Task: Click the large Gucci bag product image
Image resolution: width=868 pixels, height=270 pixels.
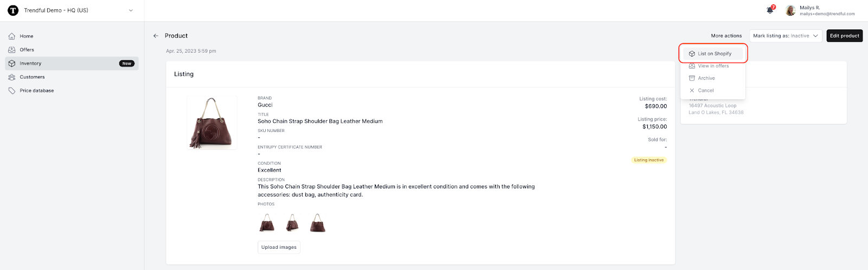Action: click(212, 123)
